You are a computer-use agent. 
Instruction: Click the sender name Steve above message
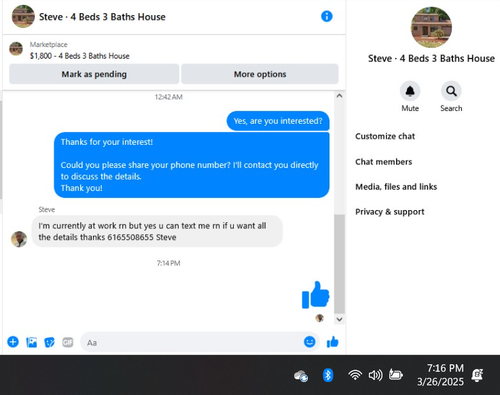point(47,210)
